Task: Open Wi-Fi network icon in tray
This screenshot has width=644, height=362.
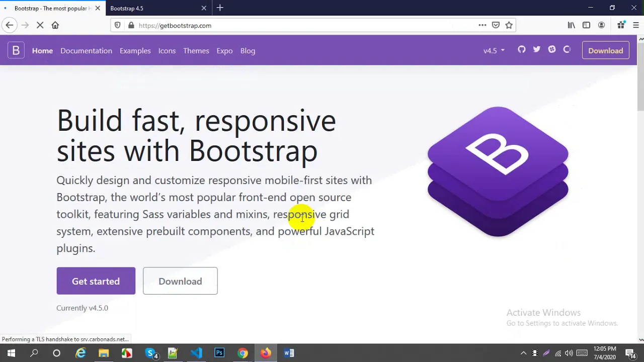Action: 558,353
